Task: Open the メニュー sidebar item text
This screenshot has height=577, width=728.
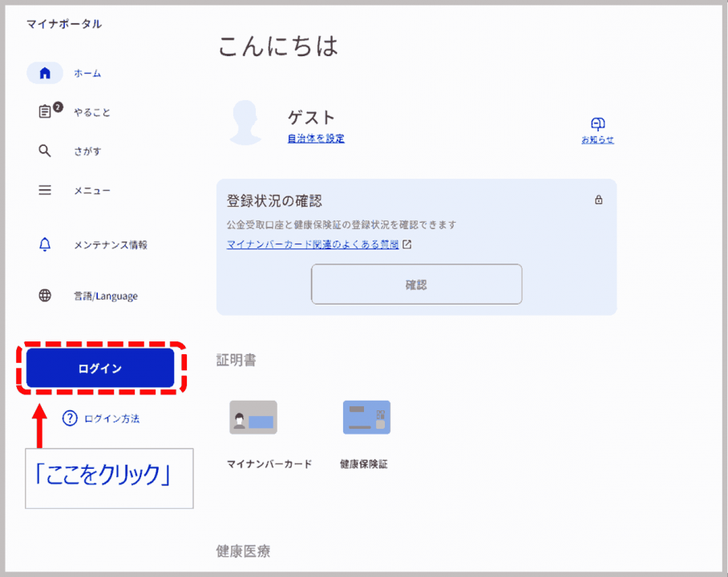Action: click(x=92, y=190)
